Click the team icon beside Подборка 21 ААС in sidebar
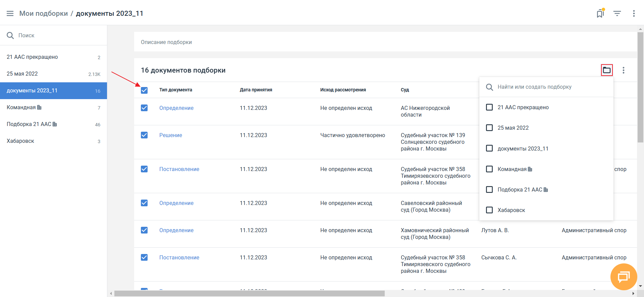644x297 pixels. (x=55, y=124)
